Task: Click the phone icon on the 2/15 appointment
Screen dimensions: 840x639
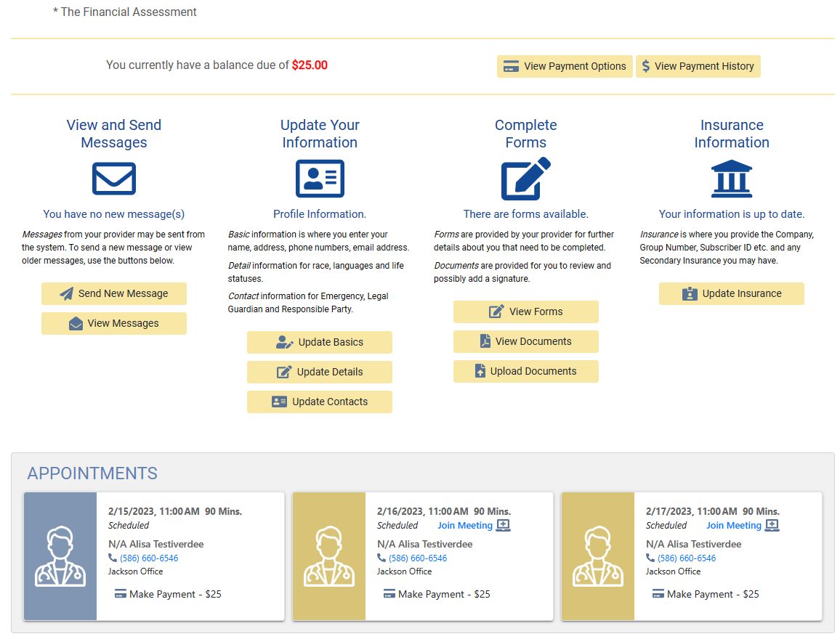Action: click(x=111, y=558)
